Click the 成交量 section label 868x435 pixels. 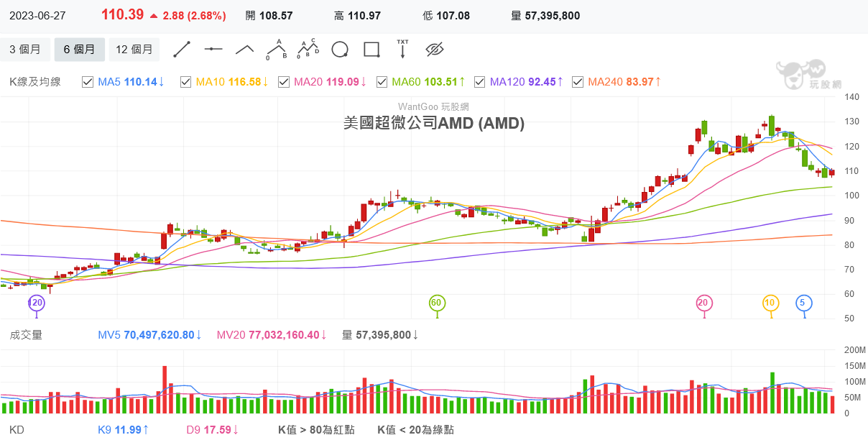26,334
